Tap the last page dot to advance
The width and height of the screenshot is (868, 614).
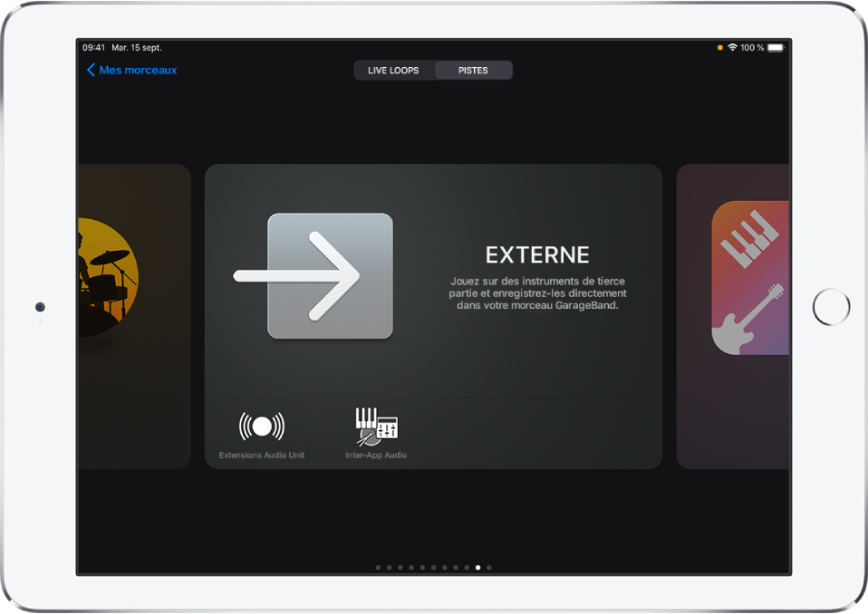coord(489,566)
